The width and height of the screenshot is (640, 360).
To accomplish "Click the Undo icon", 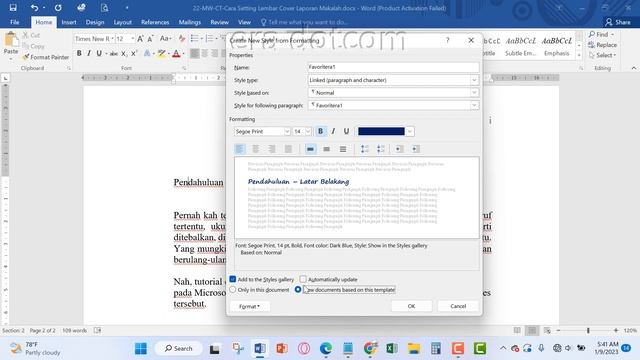I will (34, 7).
